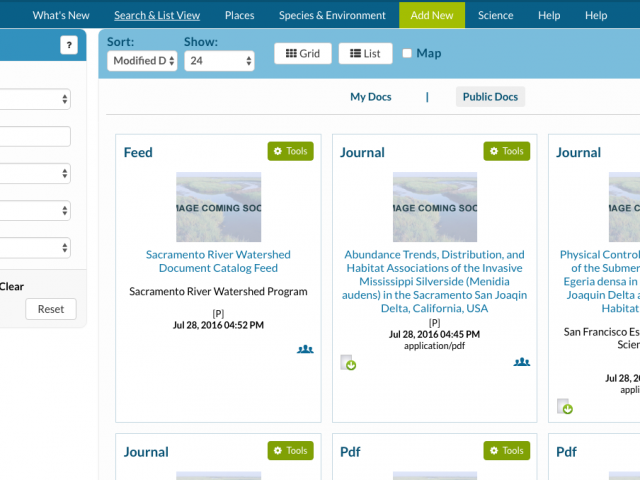Click Jul 28, 2016 04:45 PM timestamp
Image resolution: width=640 pixels, height=480 pixels.
coord(434,334)
